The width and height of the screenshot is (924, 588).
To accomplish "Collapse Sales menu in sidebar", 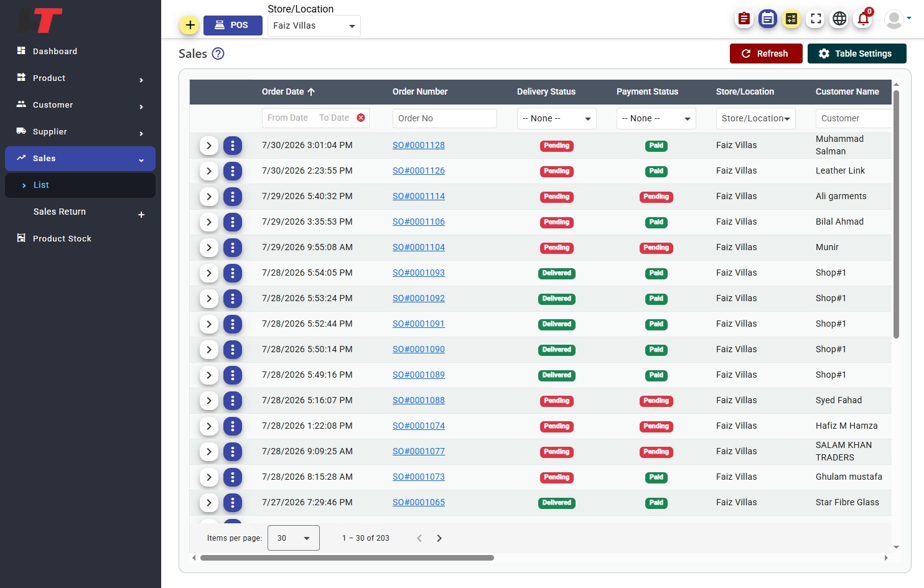I will pyautogui.click(x=80, y=158).
